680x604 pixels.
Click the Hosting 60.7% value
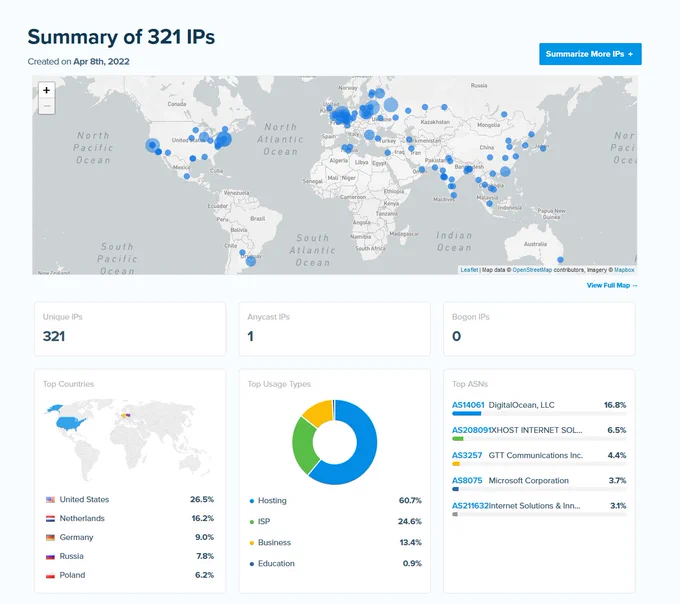410,501
